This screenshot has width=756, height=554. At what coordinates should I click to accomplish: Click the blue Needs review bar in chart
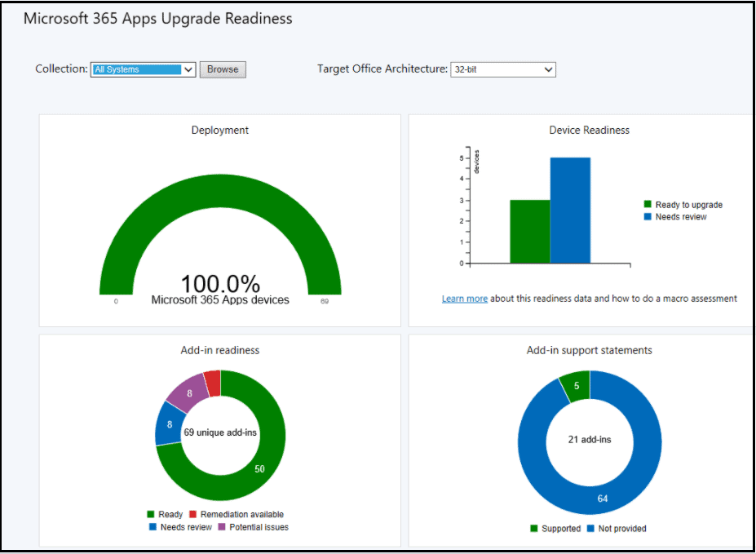pyautogui.click(x=570, y=211)
